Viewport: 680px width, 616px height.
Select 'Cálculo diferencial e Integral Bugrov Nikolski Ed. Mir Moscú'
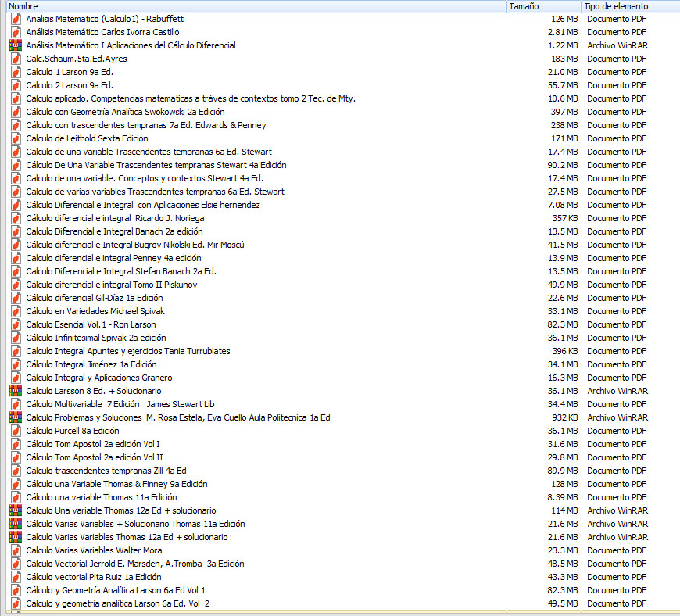pyautogui.click(x=135, y=245)
